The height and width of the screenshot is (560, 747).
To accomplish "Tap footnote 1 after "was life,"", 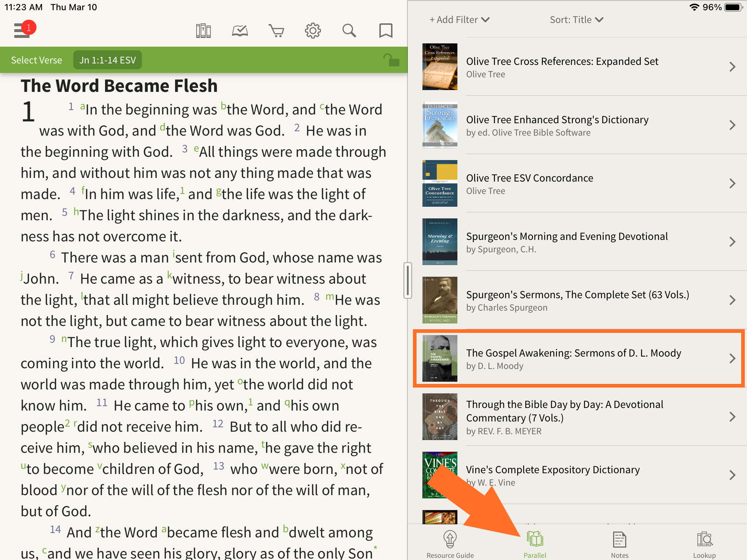I will click(182, 190).
